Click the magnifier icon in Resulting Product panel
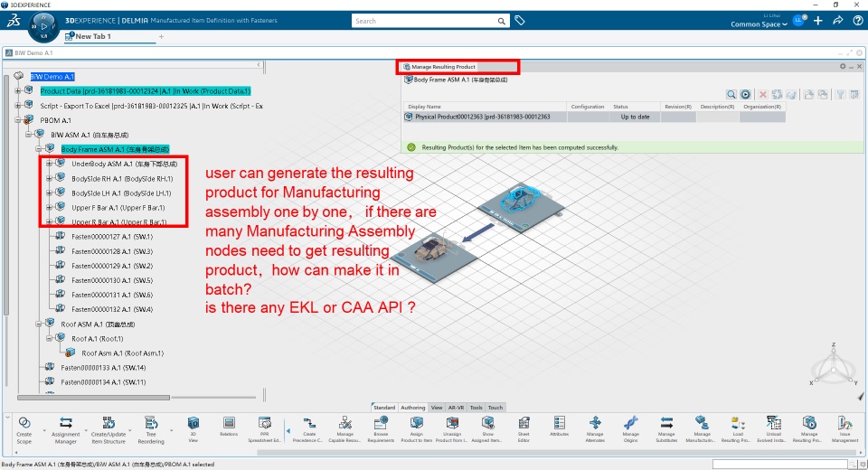 pos(731,95)
